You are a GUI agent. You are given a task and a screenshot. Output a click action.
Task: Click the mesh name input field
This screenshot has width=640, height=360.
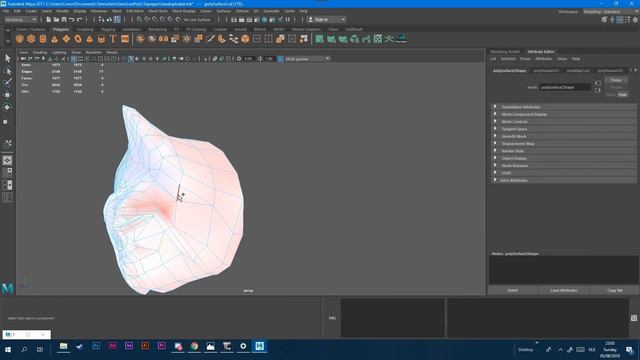pyautogui.click(x=565, y=87)
